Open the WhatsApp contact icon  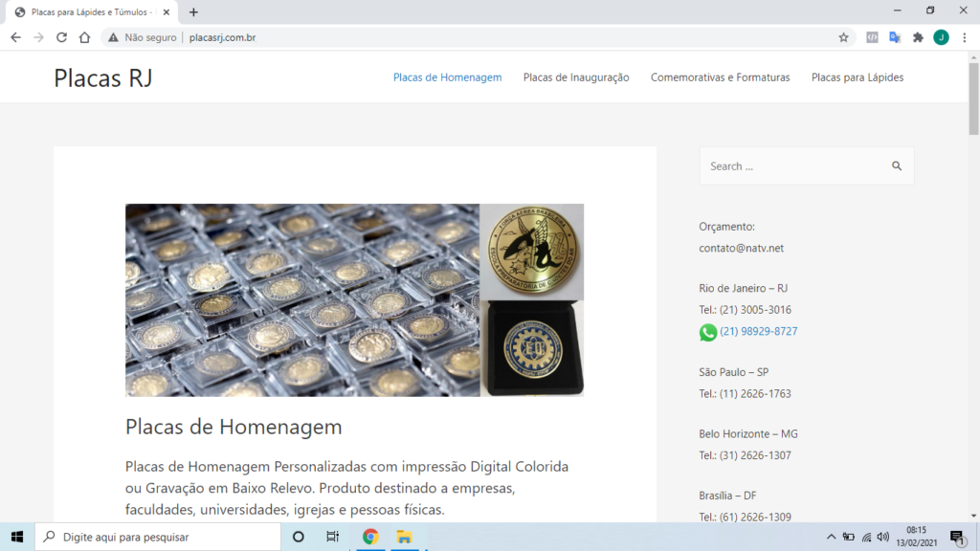coord(708,332)
